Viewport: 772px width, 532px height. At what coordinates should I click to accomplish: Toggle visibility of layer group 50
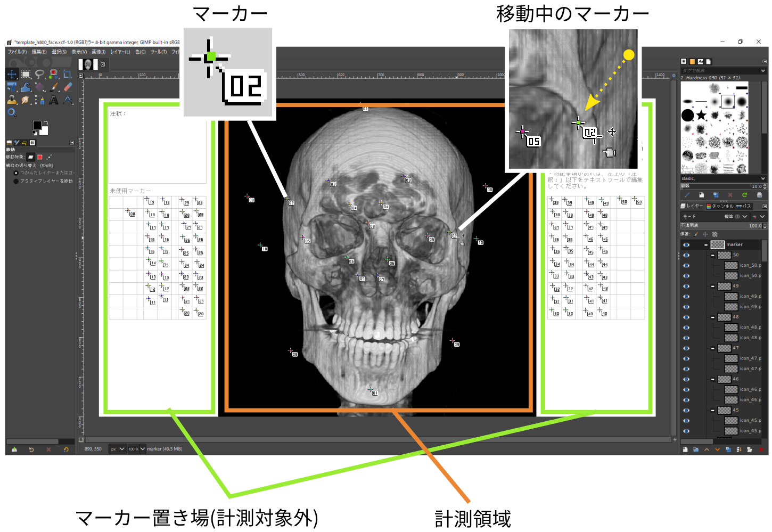coord(686,255)
